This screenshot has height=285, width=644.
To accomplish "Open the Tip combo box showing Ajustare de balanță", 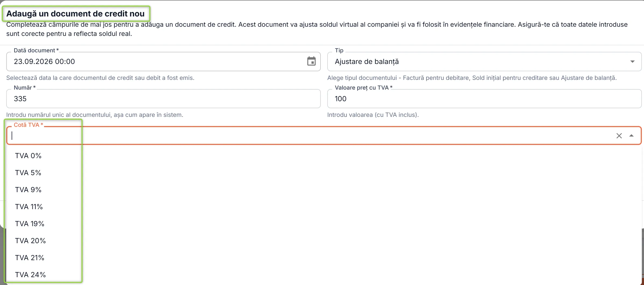I will 484,62.
